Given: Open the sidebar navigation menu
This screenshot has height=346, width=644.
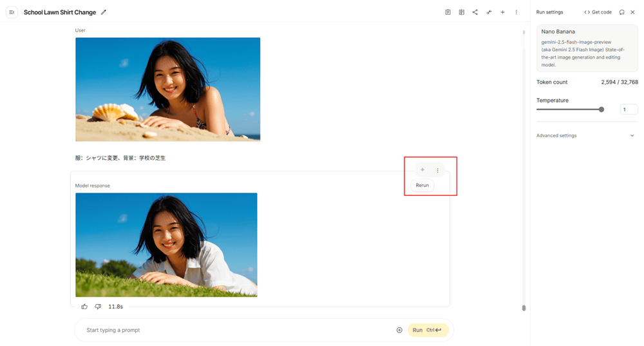Looking at the screenshot, I should (x=12, y=12).
